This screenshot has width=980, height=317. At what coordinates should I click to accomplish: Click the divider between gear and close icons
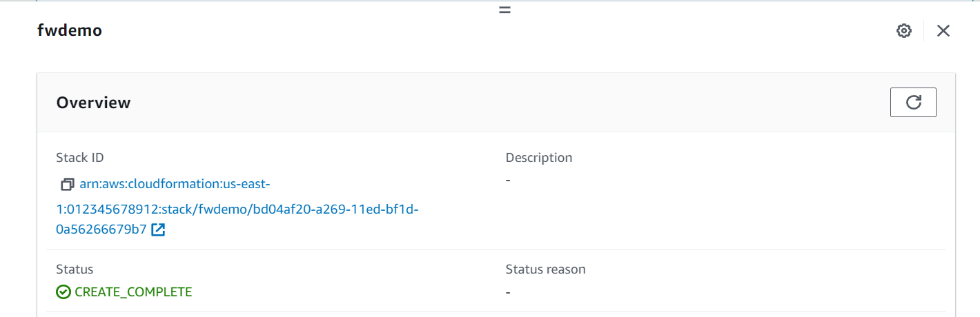[923, 31]
